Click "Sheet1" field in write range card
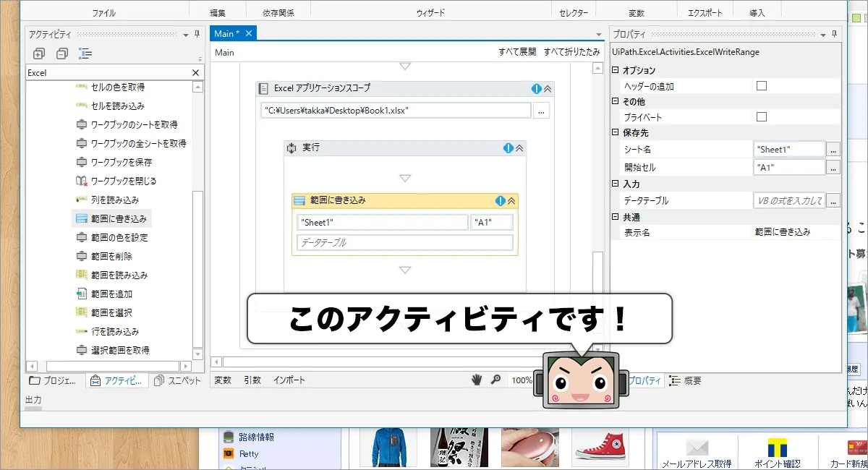The height and width of the screenshot is (470, 868). click(x=383, y=223)
